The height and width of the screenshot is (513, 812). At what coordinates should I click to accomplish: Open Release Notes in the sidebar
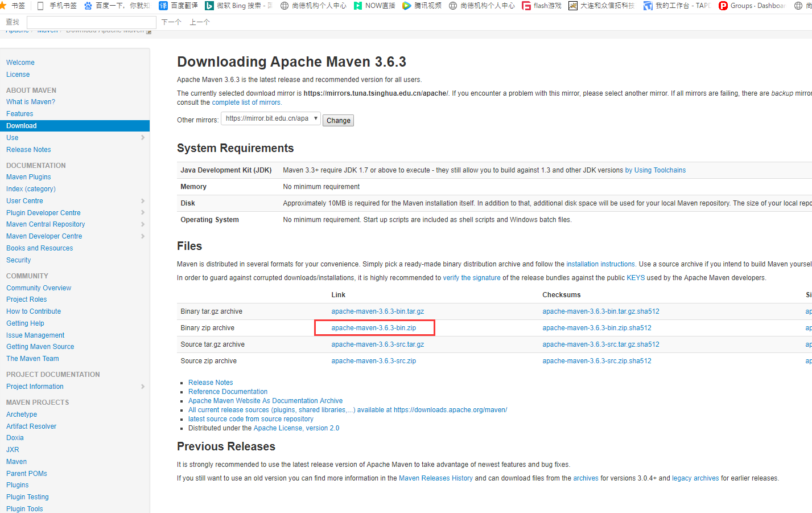(x=28, y=150)
